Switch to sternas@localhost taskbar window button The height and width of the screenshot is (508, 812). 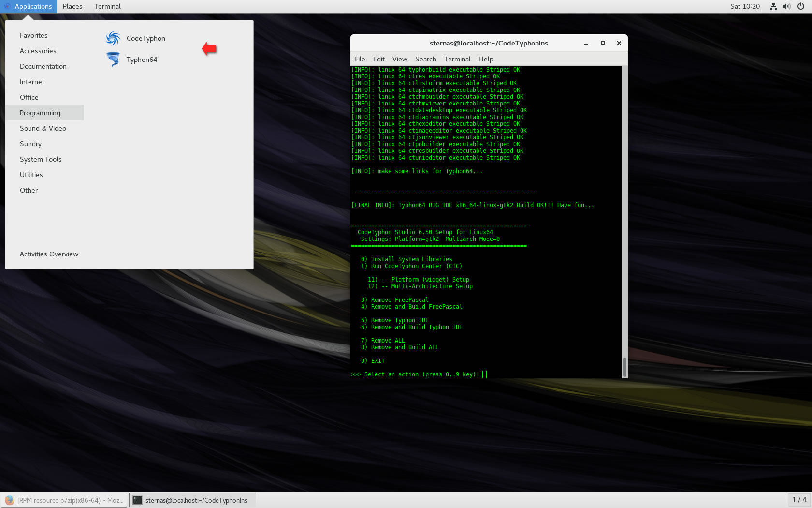pos(192,500)
